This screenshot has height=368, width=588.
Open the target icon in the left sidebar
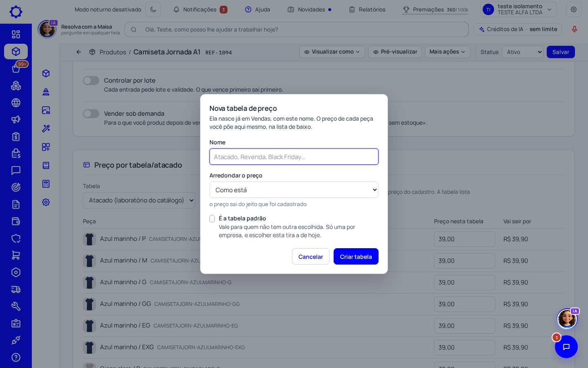tap(16, 187)
